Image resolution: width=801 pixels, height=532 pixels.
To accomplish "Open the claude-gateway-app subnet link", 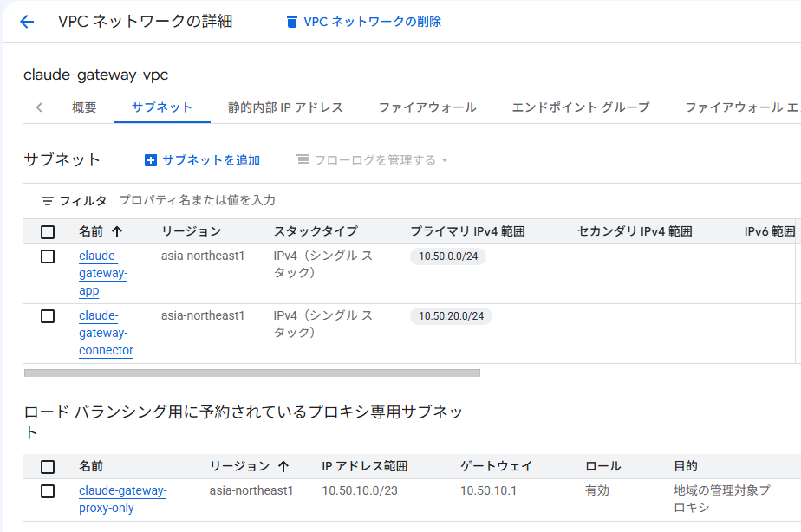I will pyautogui.click(x=102, y=273).
